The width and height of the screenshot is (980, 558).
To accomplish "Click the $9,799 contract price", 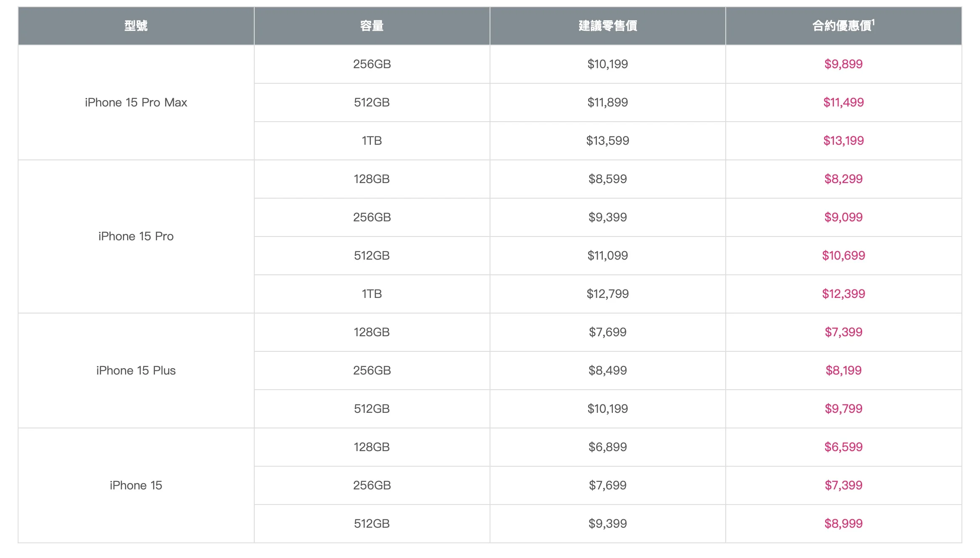I will (x=843, y=409).
